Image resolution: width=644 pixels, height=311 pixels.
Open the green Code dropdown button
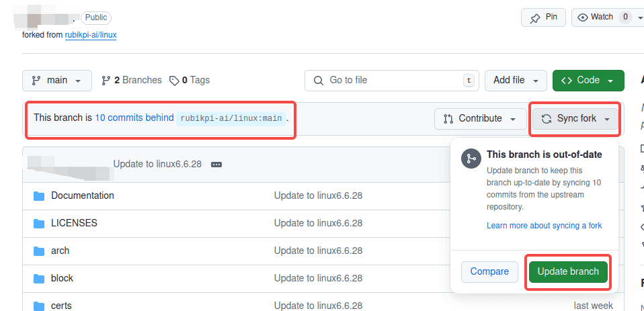point(588,81)
